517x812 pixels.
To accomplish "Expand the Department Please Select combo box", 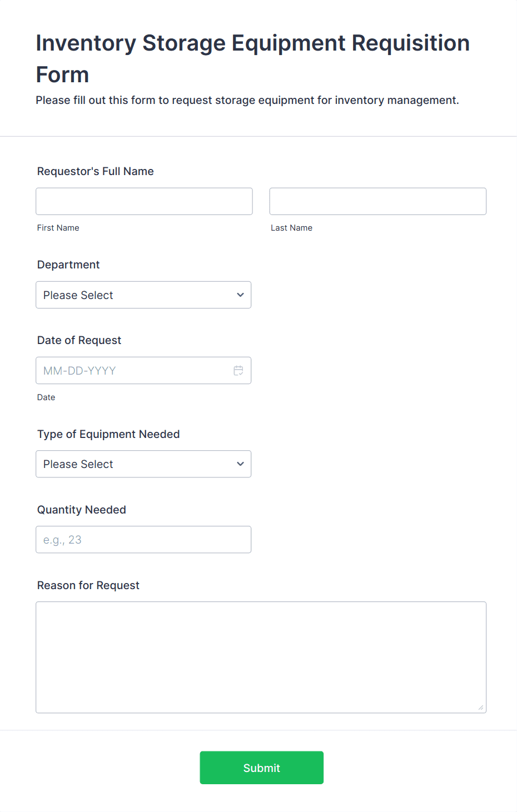I will coord(143,295).
